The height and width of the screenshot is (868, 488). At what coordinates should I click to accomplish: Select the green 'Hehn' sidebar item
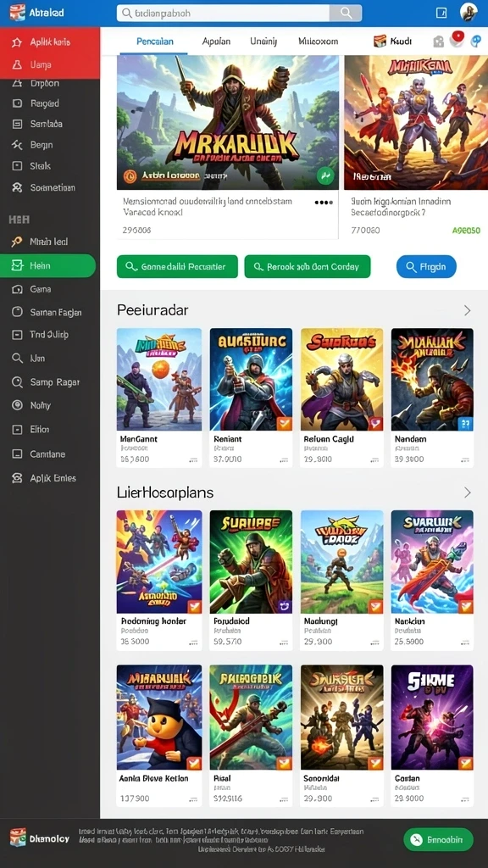tap(47, 265)
